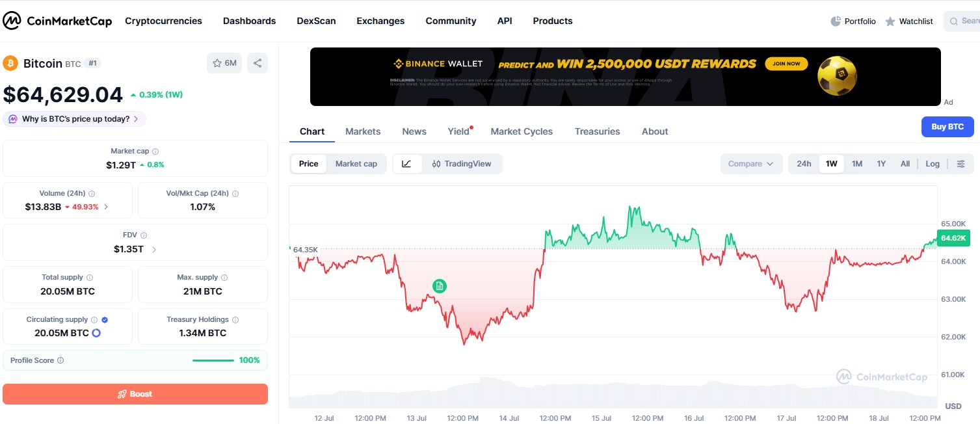Show Circulating supply info icon
The height and width of the screenshot is (424, 980).
[x=94, y=320]
